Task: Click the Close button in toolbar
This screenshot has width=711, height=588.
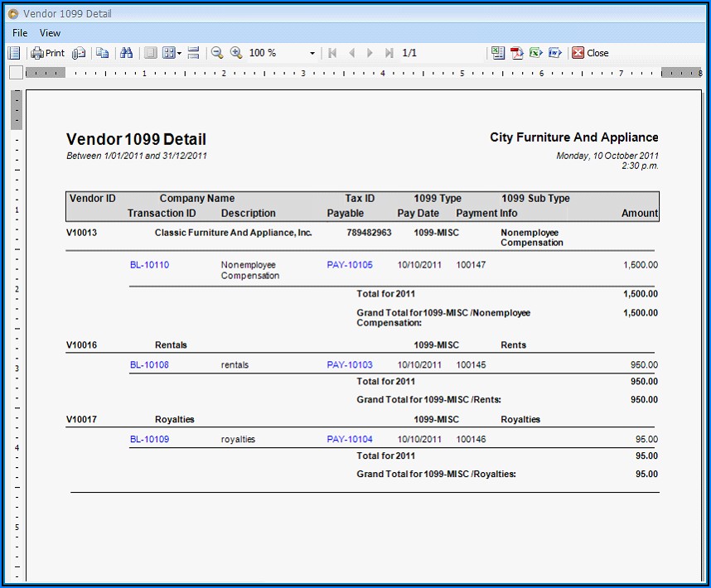Action: [x=590, y=53]
